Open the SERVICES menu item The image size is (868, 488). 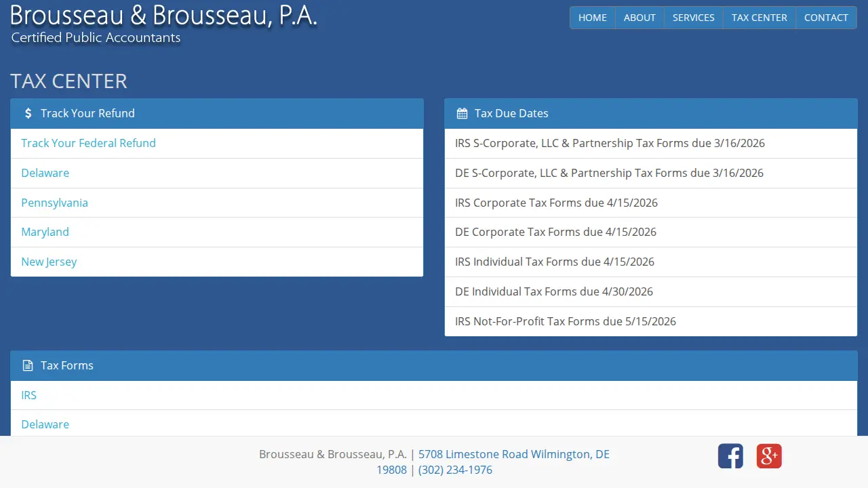tap(694, 18)
